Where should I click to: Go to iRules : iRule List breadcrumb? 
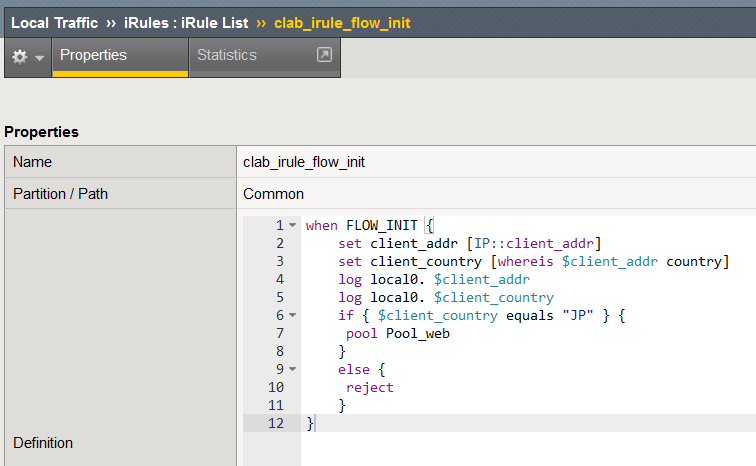click(186, 23)
